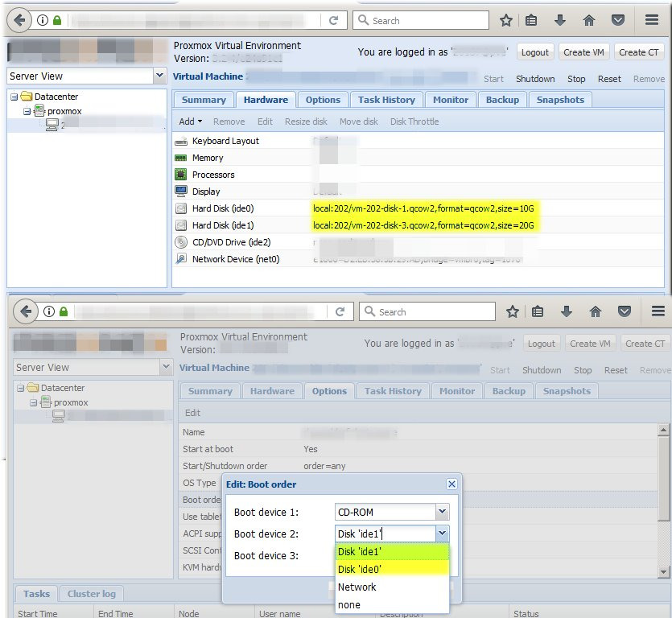The image size is (672, 618).
Task: Click the Pocket icon in bottom browser toolbar
Action: point(625,311)
